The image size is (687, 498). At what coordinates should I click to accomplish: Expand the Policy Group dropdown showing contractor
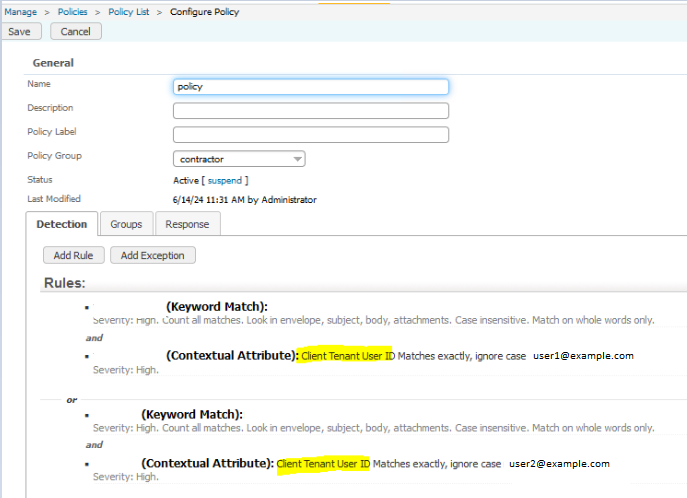[x=239, y=159]
